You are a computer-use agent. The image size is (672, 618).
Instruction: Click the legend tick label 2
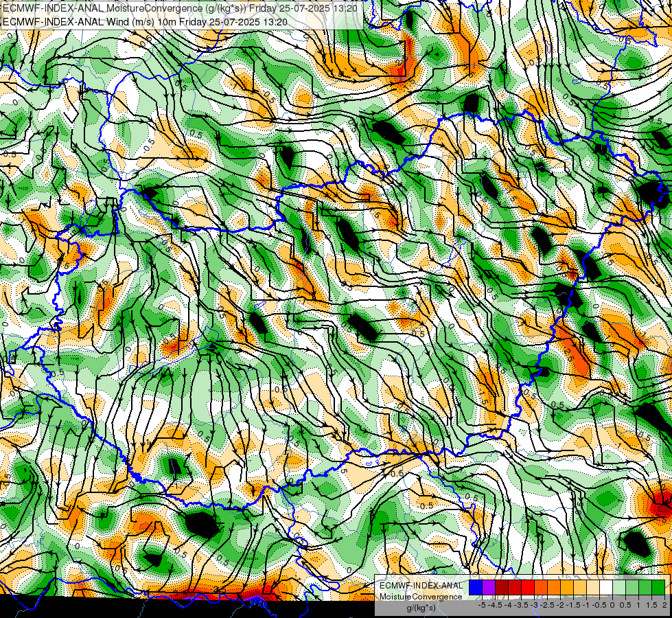coord(664,605)
